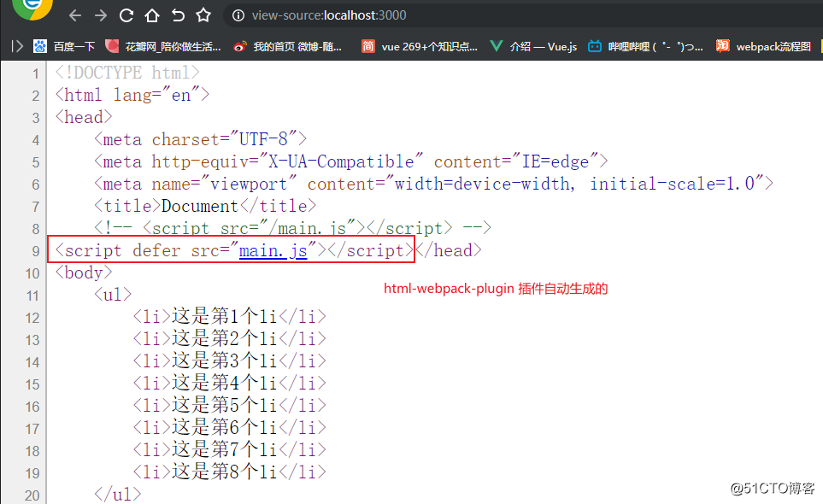The width and height of the screenshot is (823, 504).
Task: Click the 这是第3个li list item line
Action: coord(229,361)
